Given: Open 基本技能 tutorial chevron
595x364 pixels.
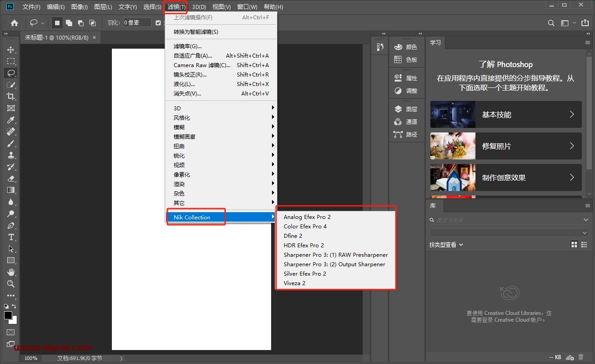Looking at the screenshot, I should pyautogui.click(x=572, y=114).
